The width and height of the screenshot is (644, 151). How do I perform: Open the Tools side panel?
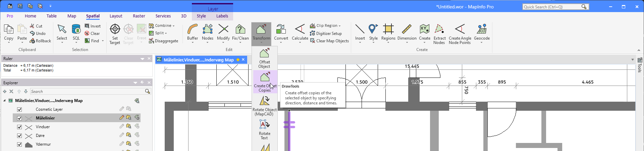(640, 65)
